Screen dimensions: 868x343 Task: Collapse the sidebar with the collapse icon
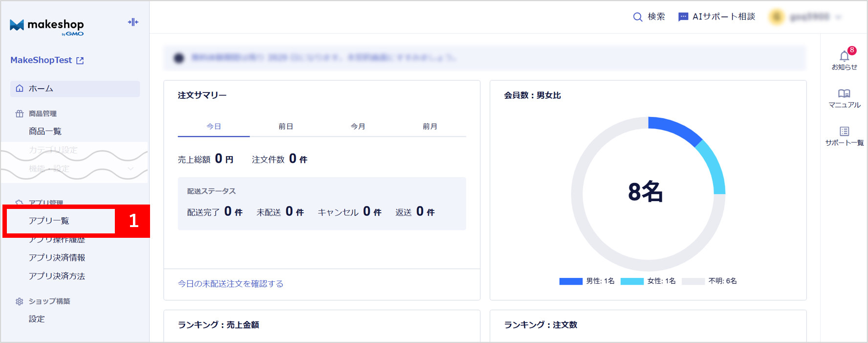(133, 22)
